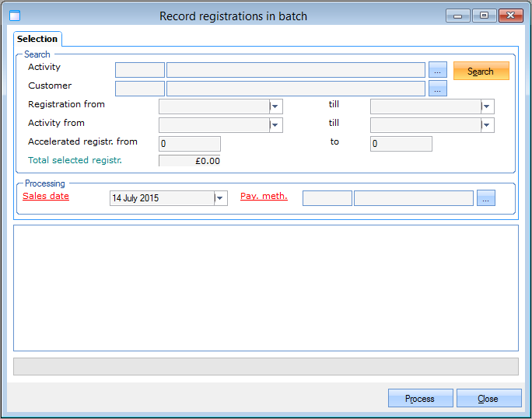
Task: Expand the Activity till date dropdown
Action: 488,125
